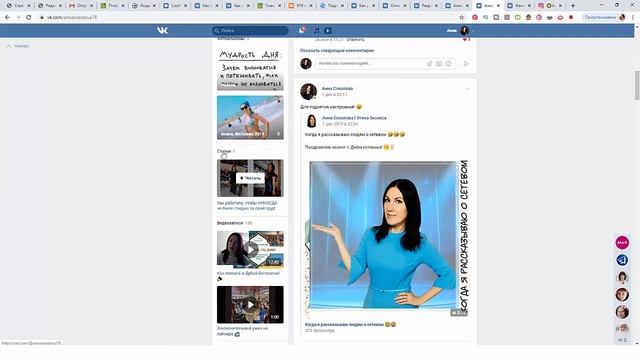Reload the page with the refresh button
The height and width of the screenshot is (360, 640).
29,18
